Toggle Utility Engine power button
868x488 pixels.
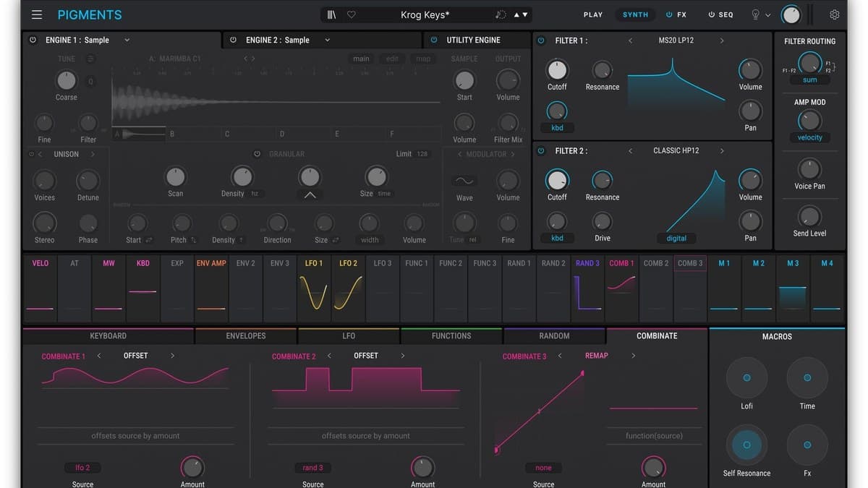click(434, 40)
